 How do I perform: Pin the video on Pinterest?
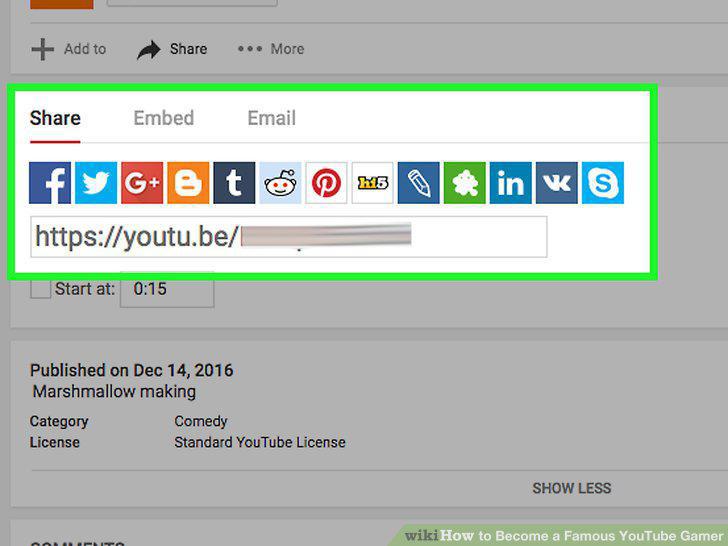coord(326,182)
